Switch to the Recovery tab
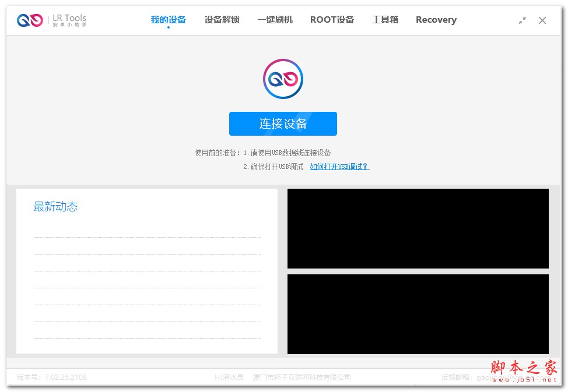This screenshot has height=392, width=568. coord(436,20)
